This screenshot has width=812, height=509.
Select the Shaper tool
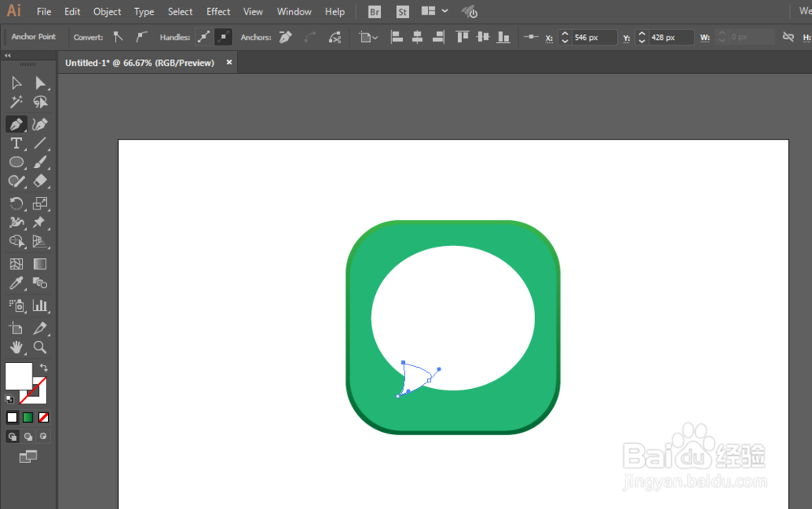pyautogui.click(x=16, y=181)
